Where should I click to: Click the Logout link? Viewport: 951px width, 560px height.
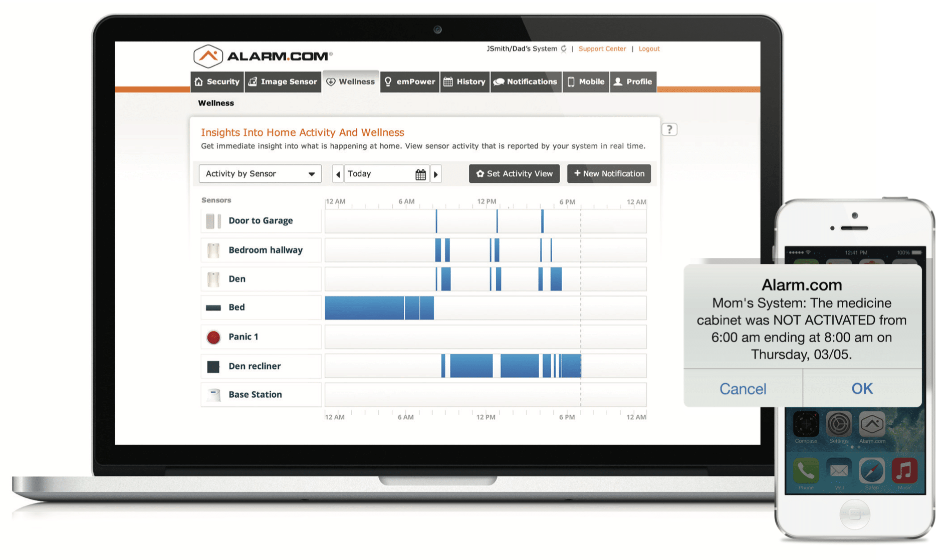[x=649, y=49]
